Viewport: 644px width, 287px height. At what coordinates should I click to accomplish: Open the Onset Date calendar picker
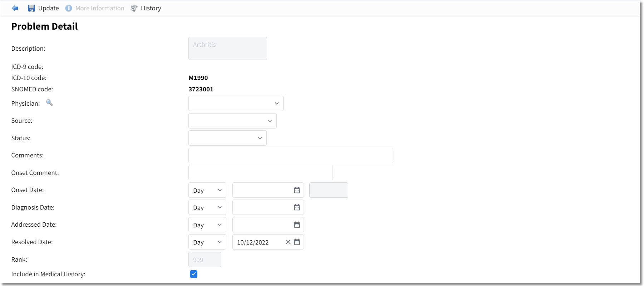(297, 190)
